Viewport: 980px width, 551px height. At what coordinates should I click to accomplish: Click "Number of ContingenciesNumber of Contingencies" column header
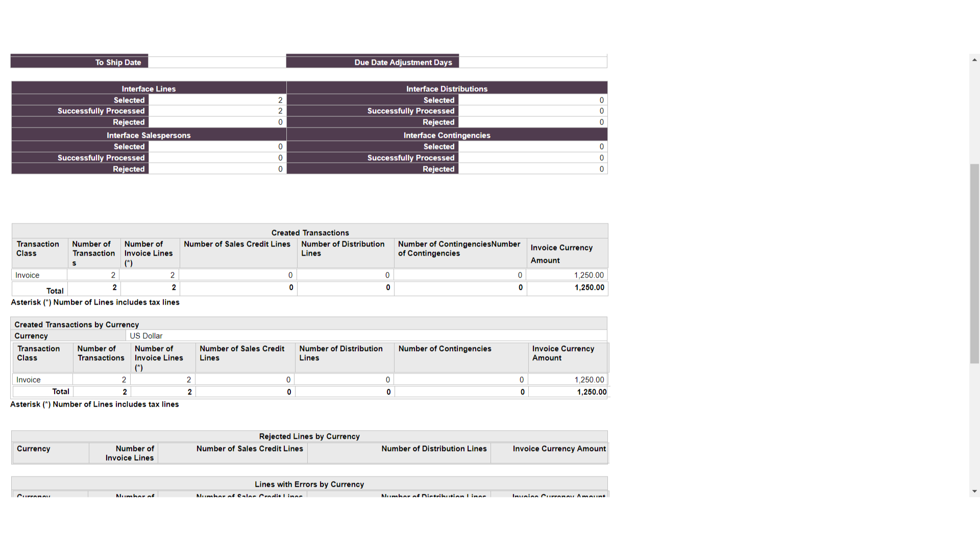459,248
